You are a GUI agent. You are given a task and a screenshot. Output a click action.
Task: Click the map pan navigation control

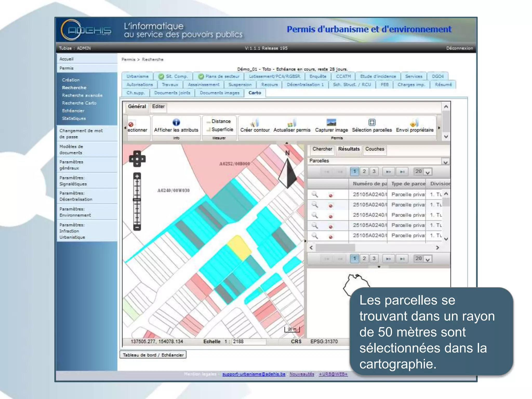[137, 159]
